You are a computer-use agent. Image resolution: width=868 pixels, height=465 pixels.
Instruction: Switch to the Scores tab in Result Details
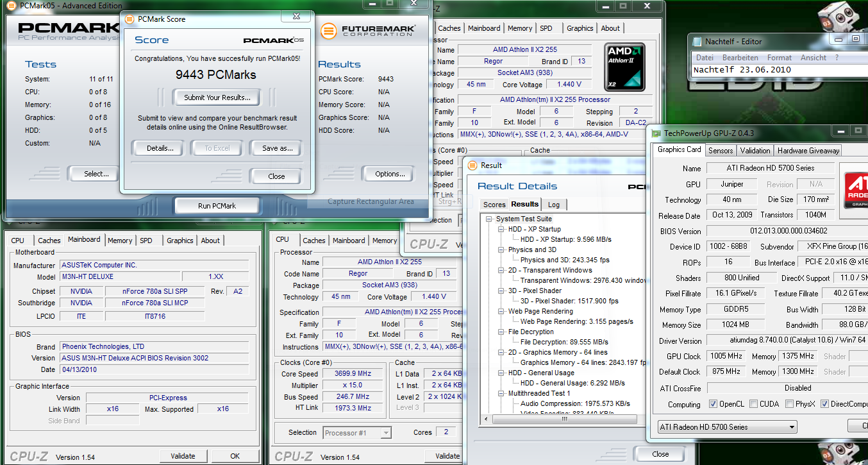[494, 205]
